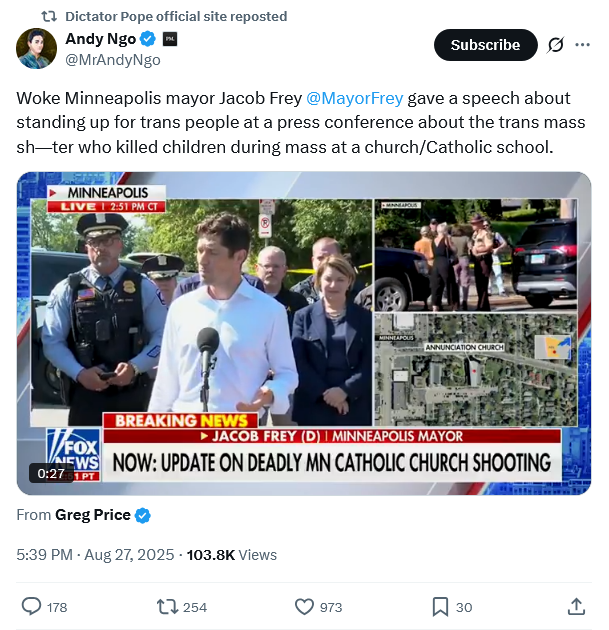
Task: Repost this tweet using the 254 repost icon
Action: click(167, 606)
